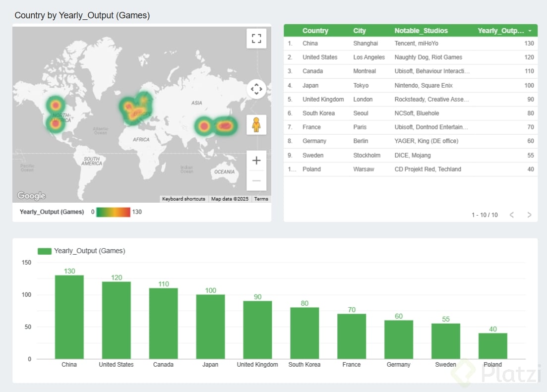
Task: Click the '130' value label above China bar
Action: click(69, 271)
